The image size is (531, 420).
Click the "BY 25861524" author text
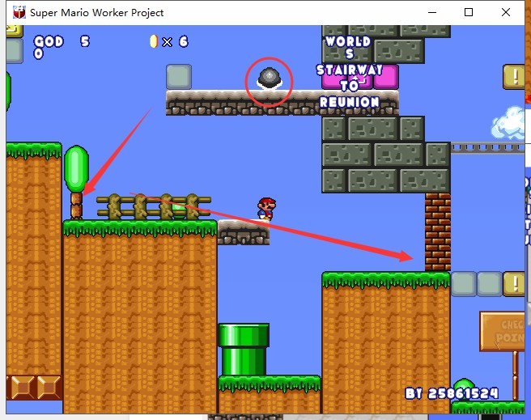452,393
